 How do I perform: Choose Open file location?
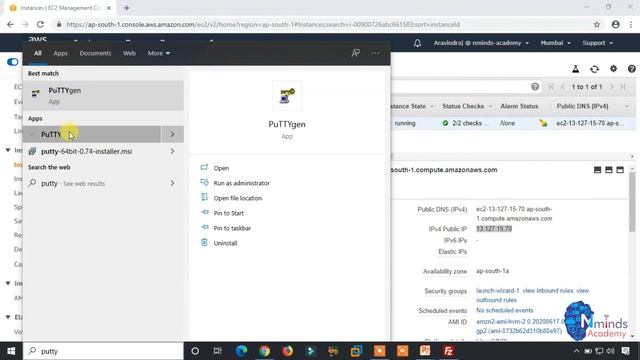click(238, 198)
